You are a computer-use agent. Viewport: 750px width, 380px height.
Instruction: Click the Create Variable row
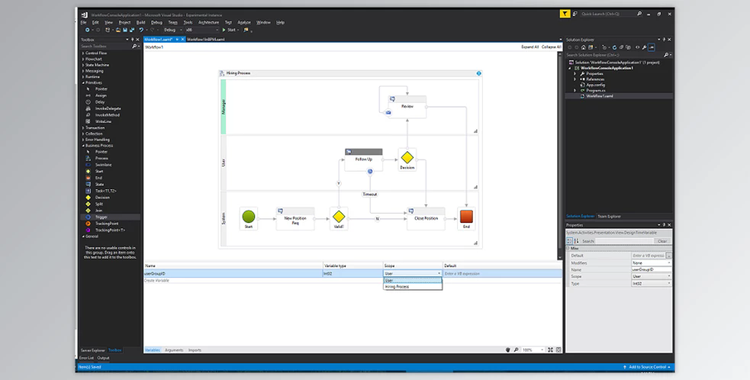(x=353, y=280)
